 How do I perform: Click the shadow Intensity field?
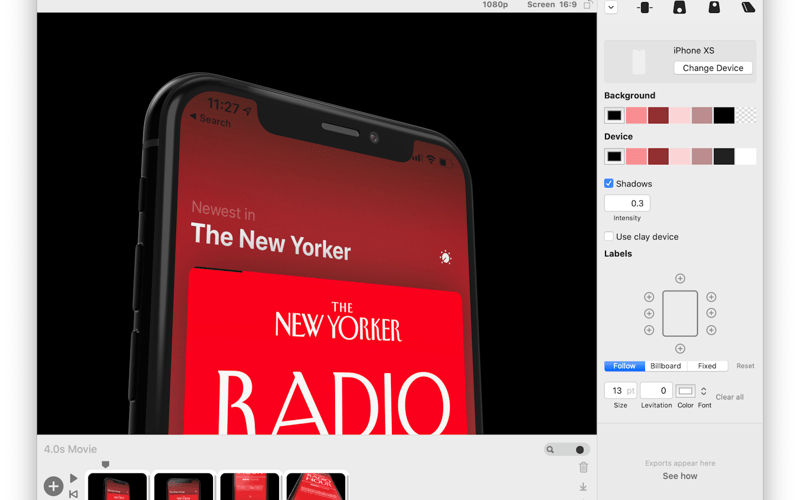pos(627,203)
